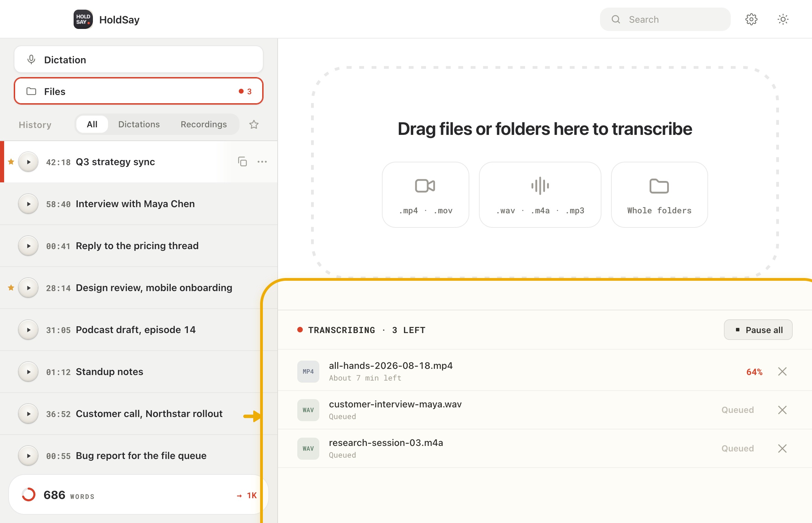Open the Dictation section

139,60
